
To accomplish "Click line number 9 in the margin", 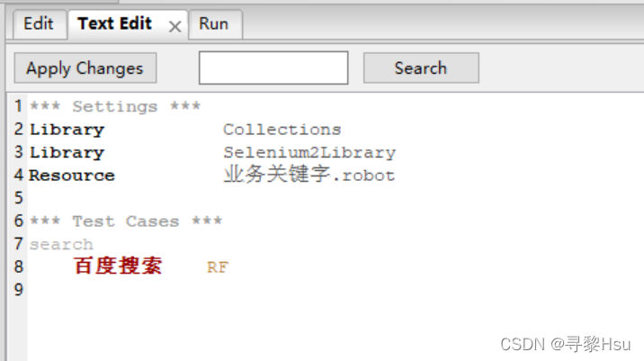I will coord(19,290).
